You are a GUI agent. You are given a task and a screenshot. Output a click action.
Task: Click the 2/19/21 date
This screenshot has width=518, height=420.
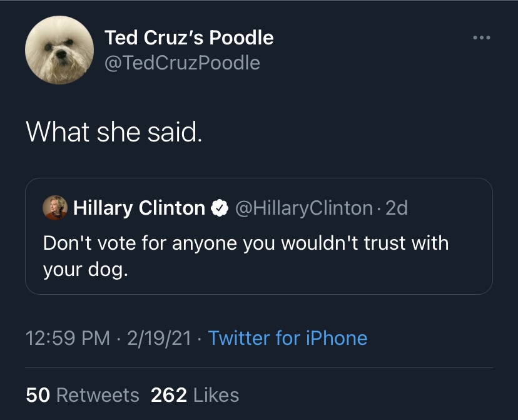pos(158,338)
